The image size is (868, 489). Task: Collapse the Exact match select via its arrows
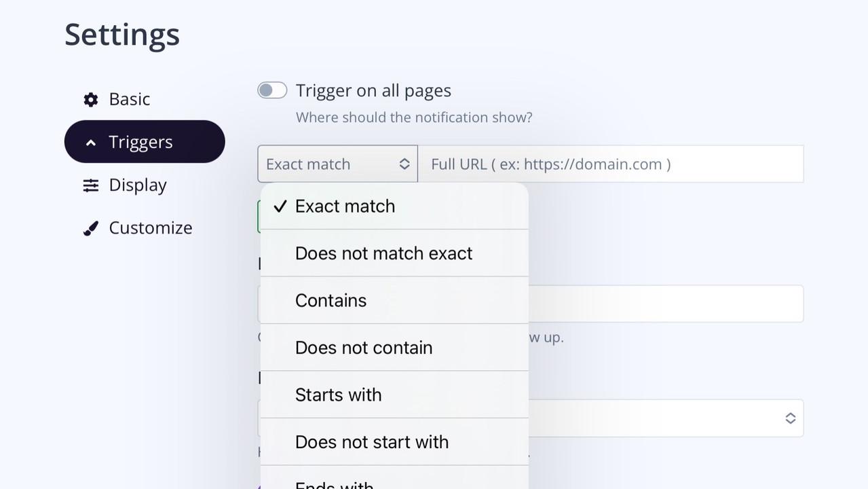(x=404, y=164)
